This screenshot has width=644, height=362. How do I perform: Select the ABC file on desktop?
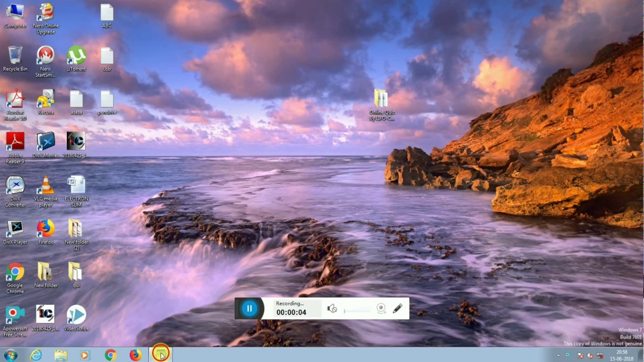[107, 16]
